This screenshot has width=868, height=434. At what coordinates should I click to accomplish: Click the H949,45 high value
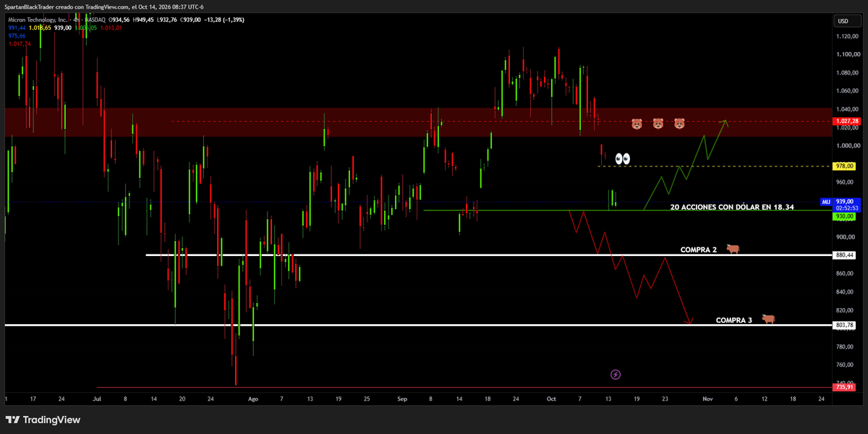point(145,20)
